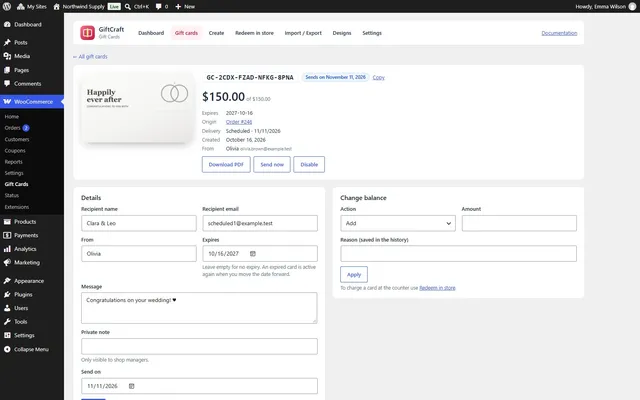Open Emma Wilson's user avatar
640x400 pixels.
click(x=632, y=7)
